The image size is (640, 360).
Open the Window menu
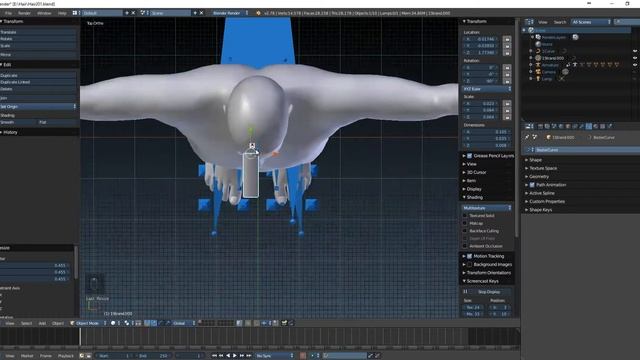click(44, 13)
